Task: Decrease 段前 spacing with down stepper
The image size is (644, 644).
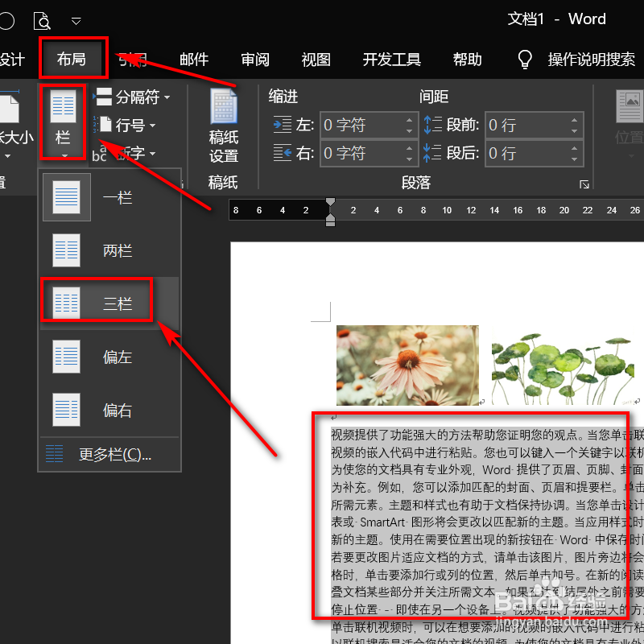Action: 574,131
